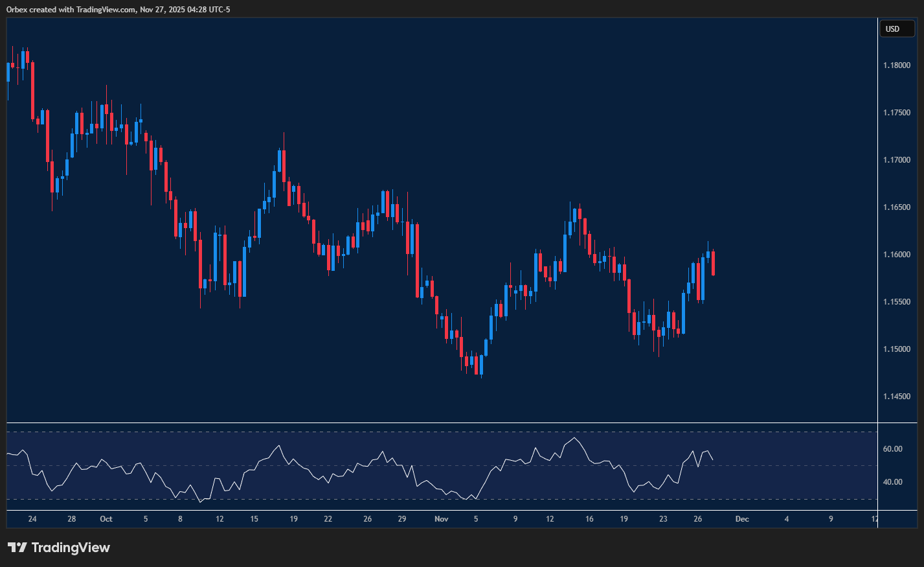Viewport: 924px width, 567px height.
Task: Select the 1.16000 price level label
Action: pyautogui.click(x=897, y=255)
